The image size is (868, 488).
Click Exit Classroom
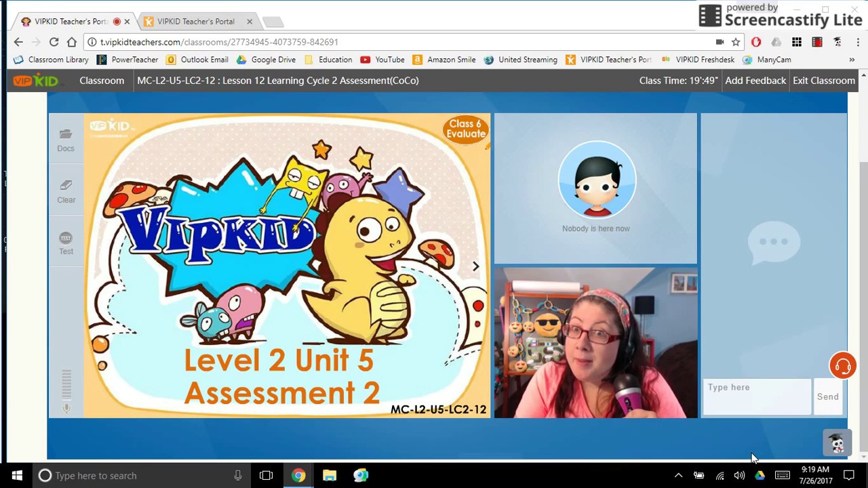pos(824,80)
